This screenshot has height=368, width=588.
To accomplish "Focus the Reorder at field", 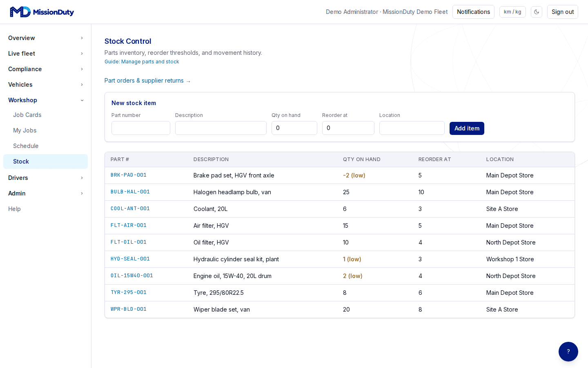I will click(x=348, y=128).
